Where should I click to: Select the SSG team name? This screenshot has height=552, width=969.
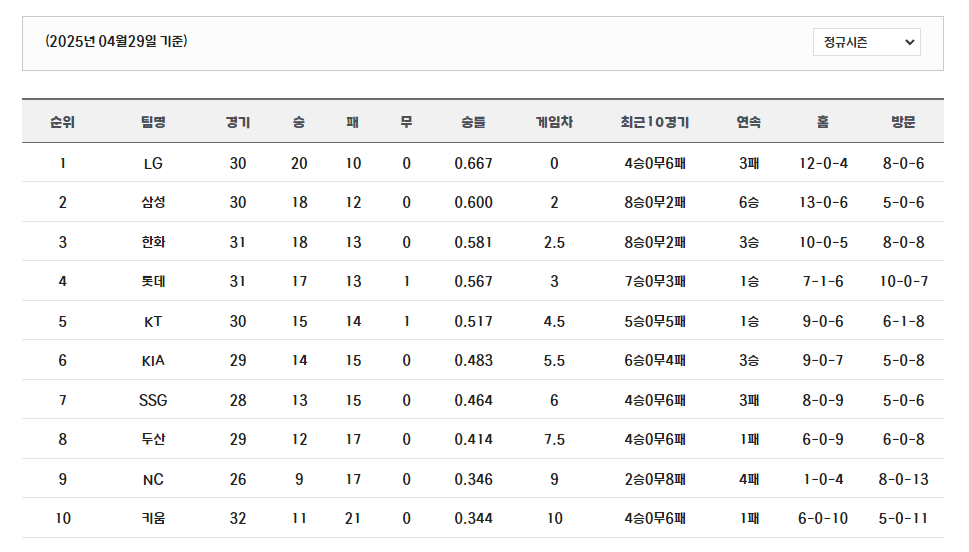(x=153, y=400)
